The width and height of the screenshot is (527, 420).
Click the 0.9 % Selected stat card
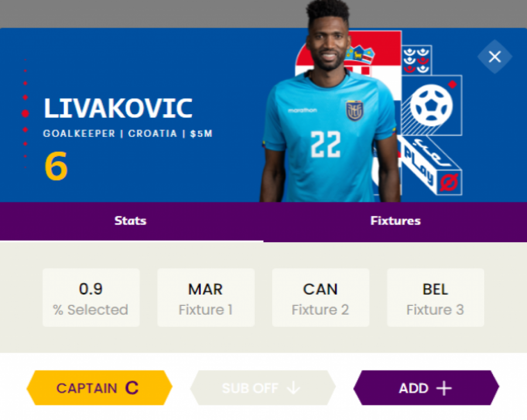[91, 298]
